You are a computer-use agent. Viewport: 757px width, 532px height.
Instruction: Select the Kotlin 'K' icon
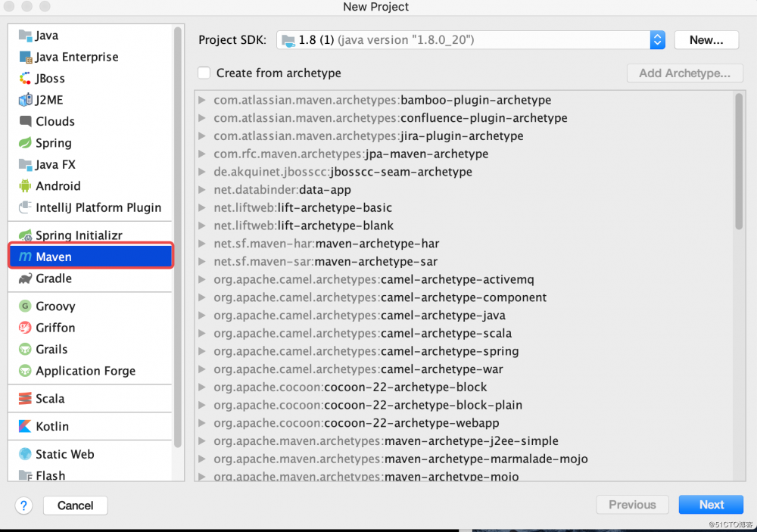[x=25, y=426]
